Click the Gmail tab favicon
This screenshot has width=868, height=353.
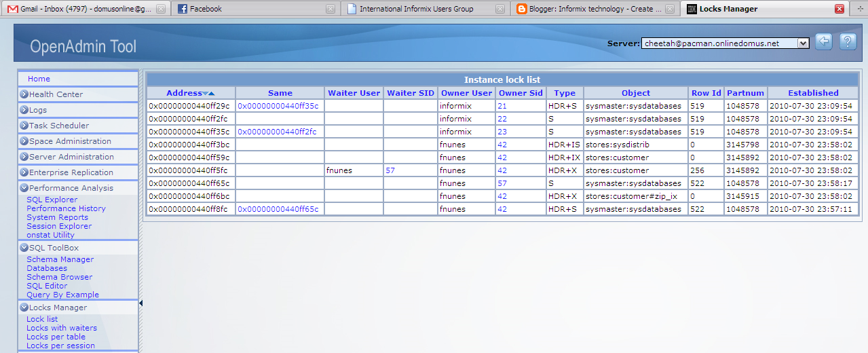coord(12,9)
